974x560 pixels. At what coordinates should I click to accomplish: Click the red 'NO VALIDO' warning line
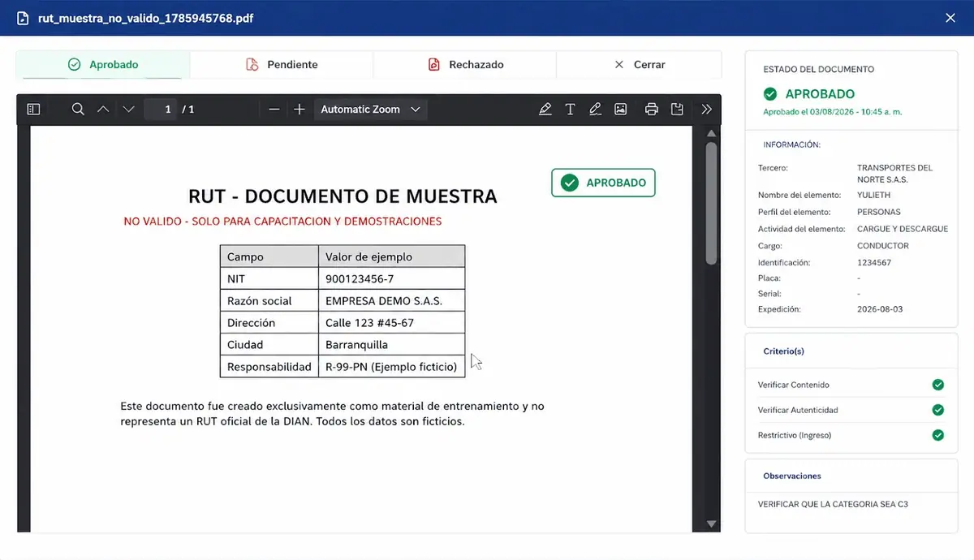pos(282,221)
